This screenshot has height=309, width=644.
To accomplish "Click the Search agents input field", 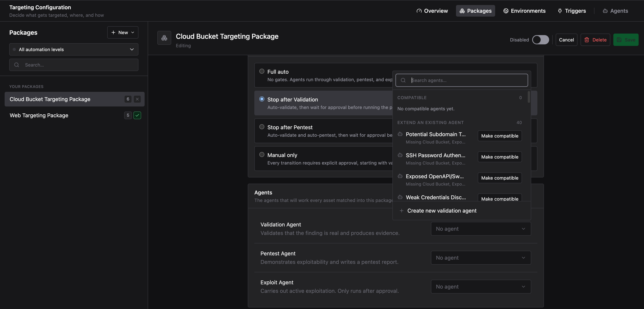I will tap(461, 80).
